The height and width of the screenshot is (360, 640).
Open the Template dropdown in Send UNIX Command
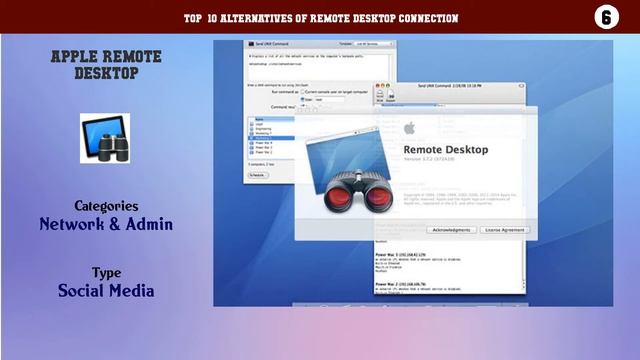point(374,44)
